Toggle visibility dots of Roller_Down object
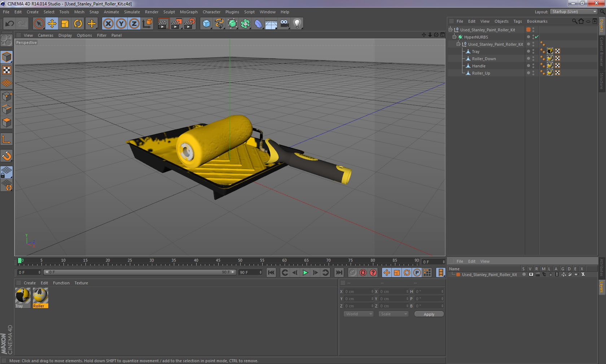Viewport: 606px width, 364px height. click(533, 59)
